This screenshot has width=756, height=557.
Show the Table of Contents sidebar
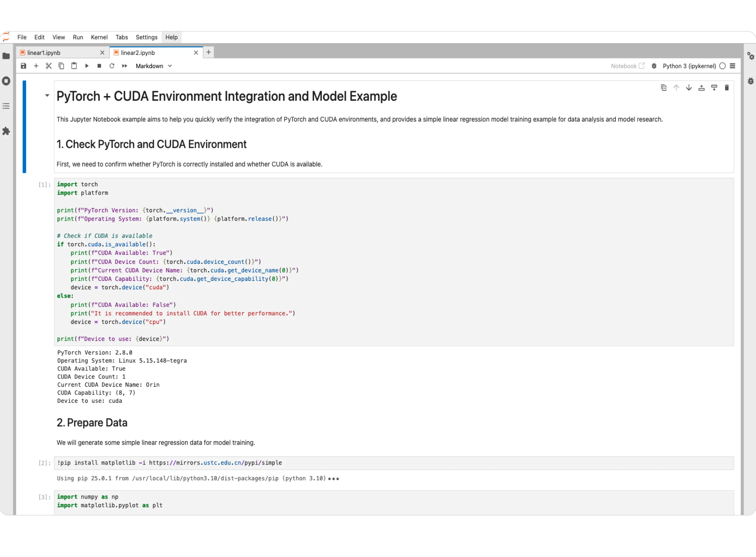click(6, 106)
